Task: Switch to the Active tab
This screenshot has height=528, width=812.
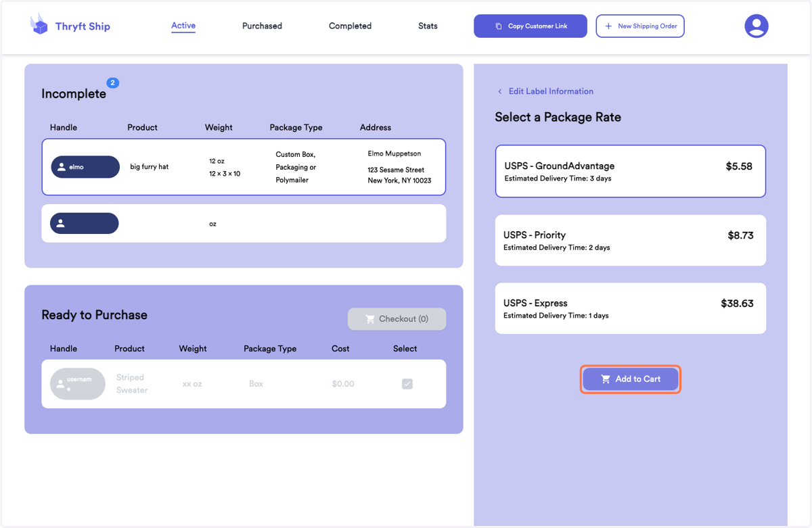Action: [183, 26]
